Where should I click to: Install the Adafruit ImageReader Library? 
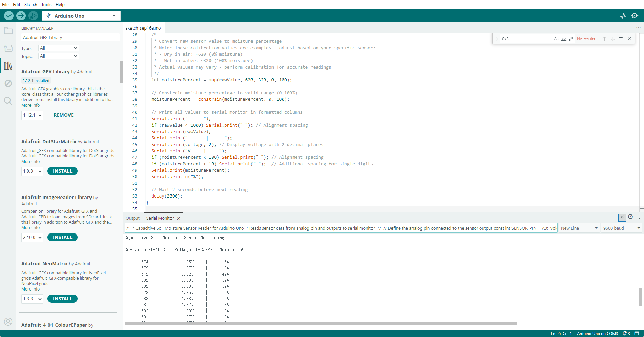(x=62, y=237)
